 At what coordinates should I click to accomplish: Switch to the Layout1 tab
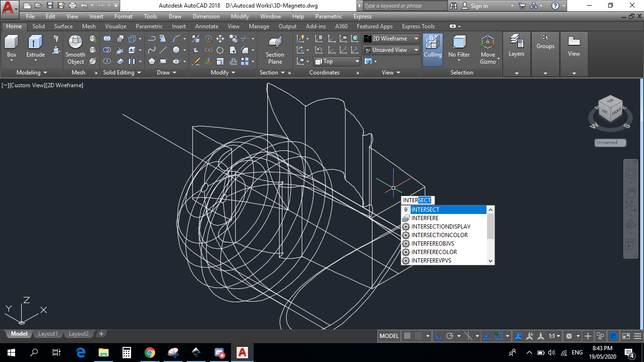pos(48,334)
